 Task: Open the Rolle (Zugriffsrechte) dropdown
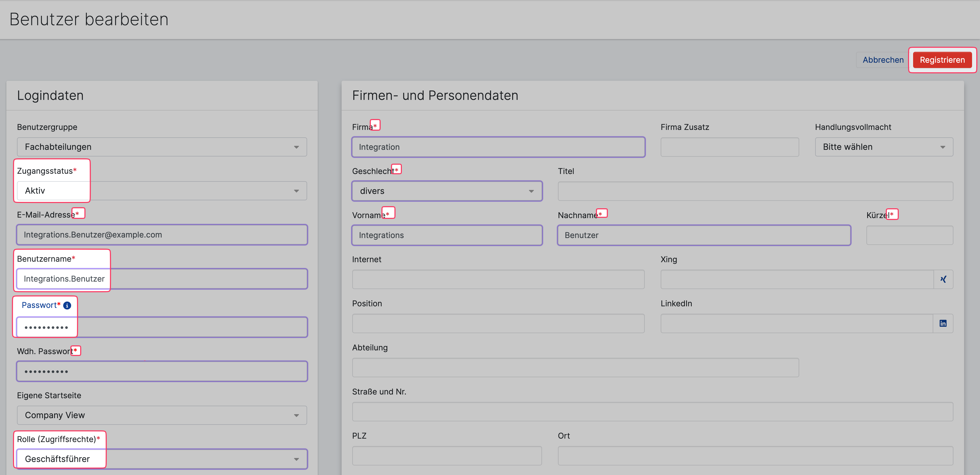click(x=162, y=459)
